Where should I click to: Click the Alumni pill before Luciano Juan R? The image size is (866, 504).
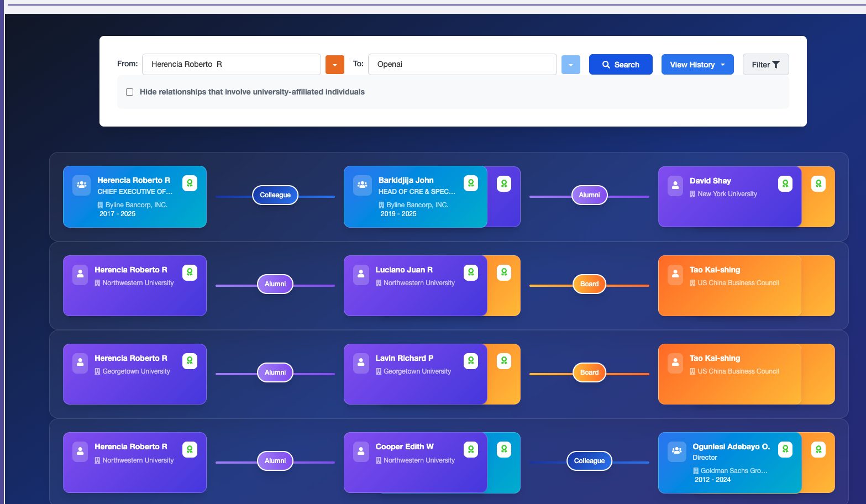click(x=275, y=284)
